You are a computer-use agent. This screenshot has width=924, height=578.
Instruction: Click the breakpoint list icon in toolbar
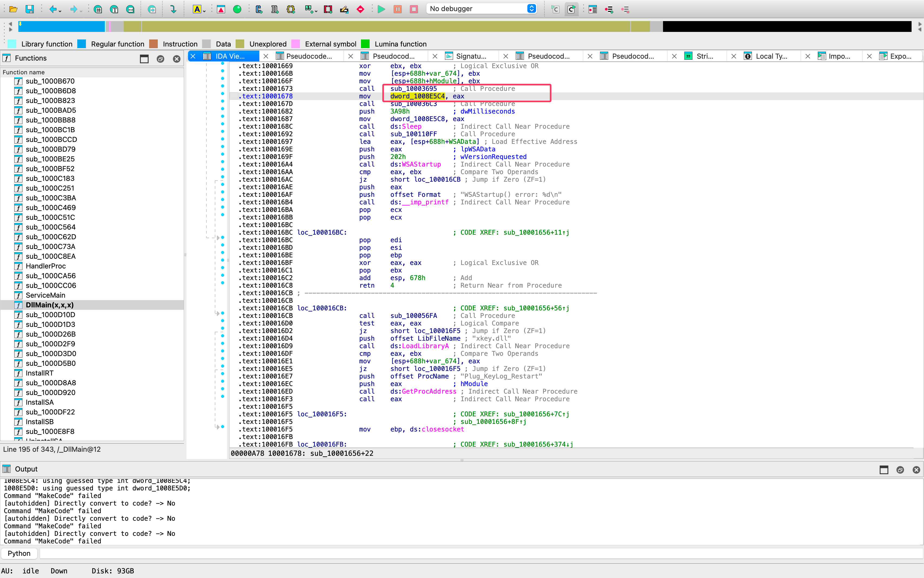click(x=593, y=9)
